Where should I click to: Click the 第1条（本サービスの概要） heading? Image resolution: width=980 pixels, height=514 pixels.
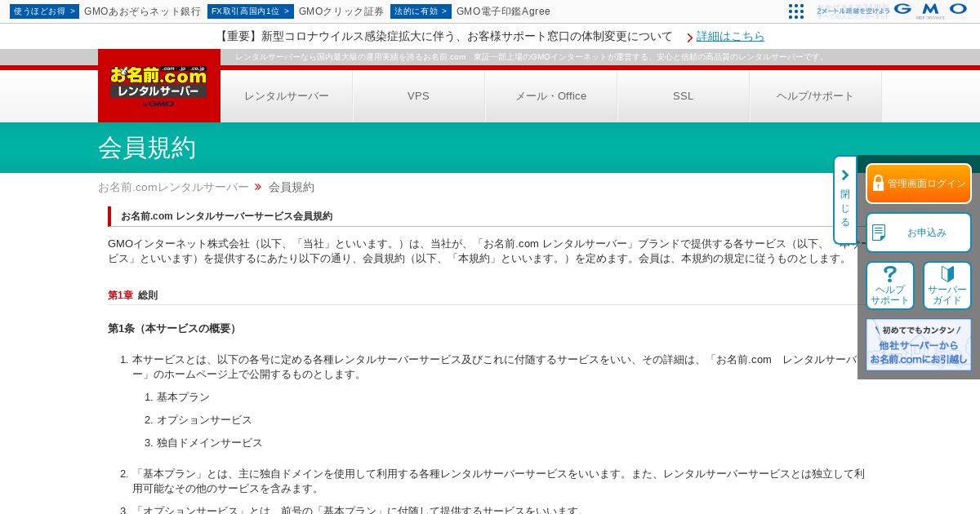(174, 329)
